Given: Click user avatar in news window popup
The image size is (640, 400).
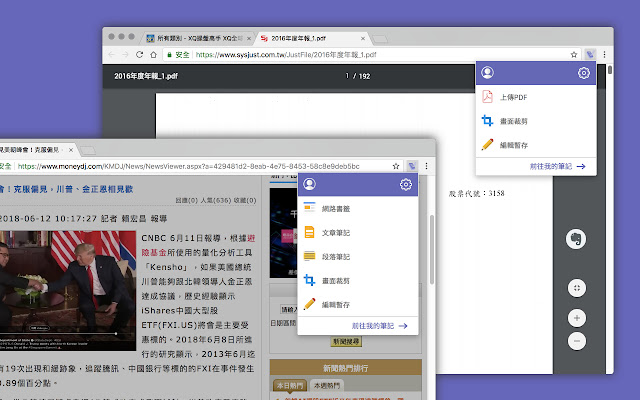Looking at the screenshot, I should 309,184.
